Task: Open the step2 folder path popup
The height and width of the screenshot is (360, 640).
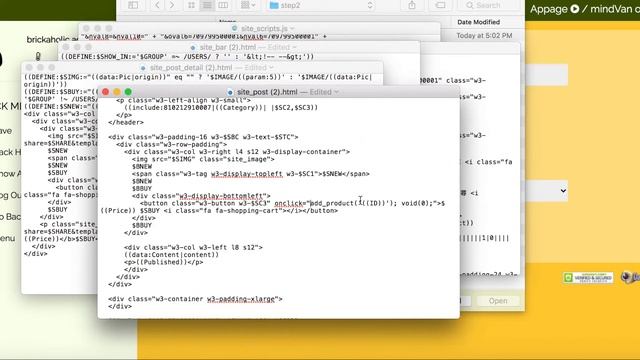Action: click(321, 5)
